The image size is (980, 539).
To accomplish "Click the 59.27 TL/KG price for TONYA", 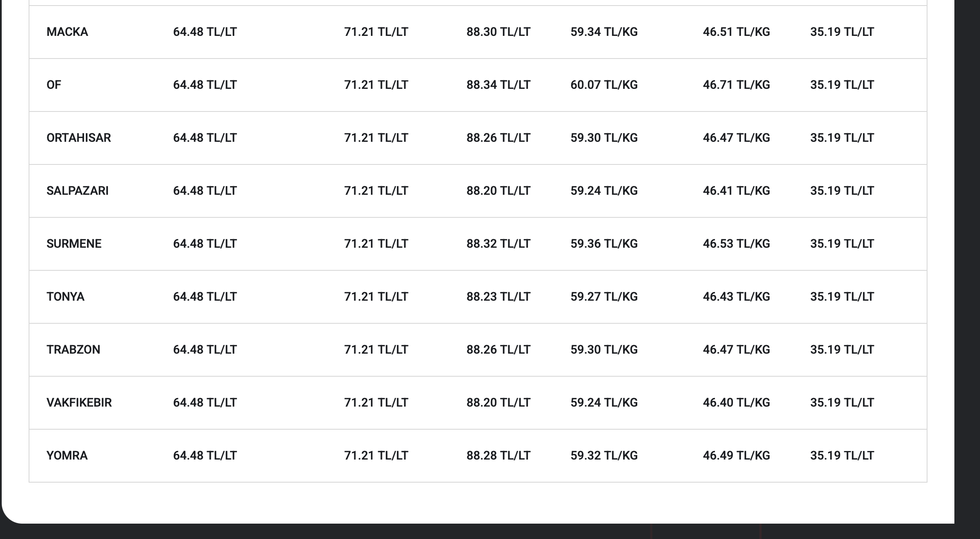I will tap(604, 297).
